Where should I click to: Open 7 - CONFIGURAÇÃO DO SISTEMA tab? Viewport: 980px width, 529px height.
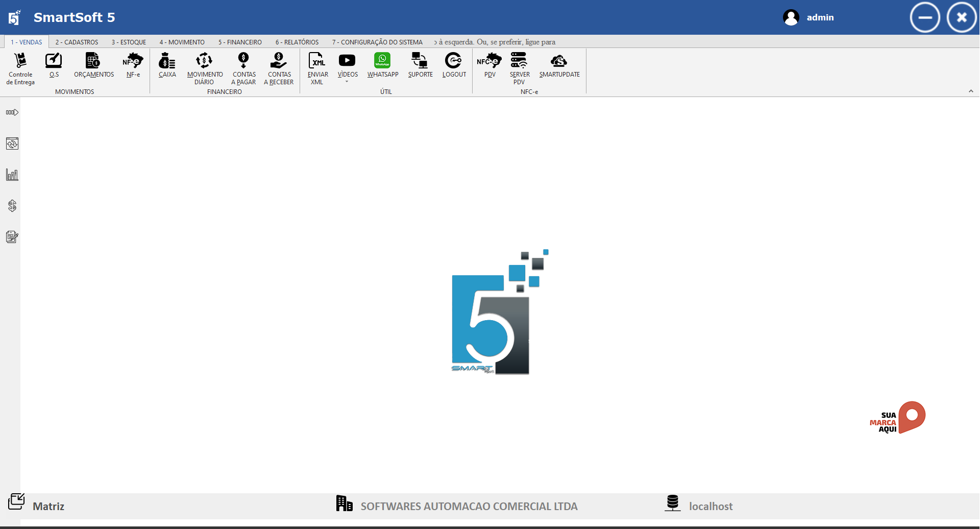pos(377,42)
